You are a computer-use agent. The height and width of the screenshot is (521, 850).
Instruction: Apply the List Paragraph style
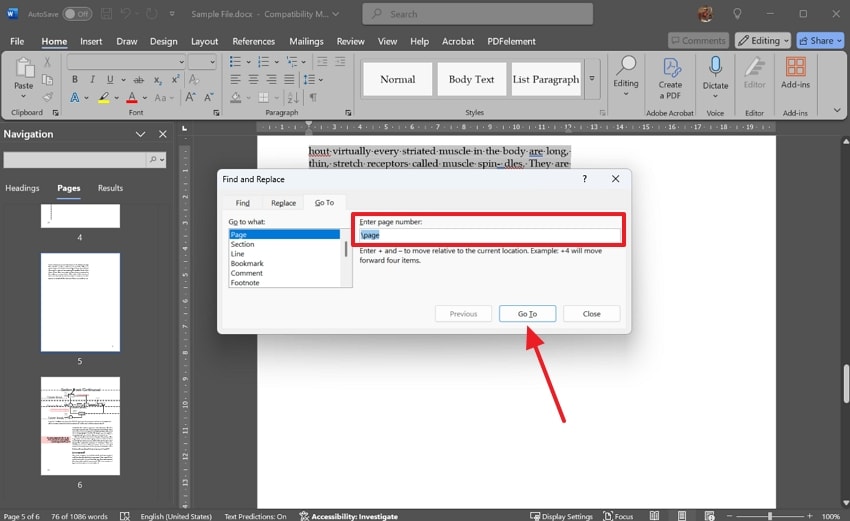(x=546, y=79)
